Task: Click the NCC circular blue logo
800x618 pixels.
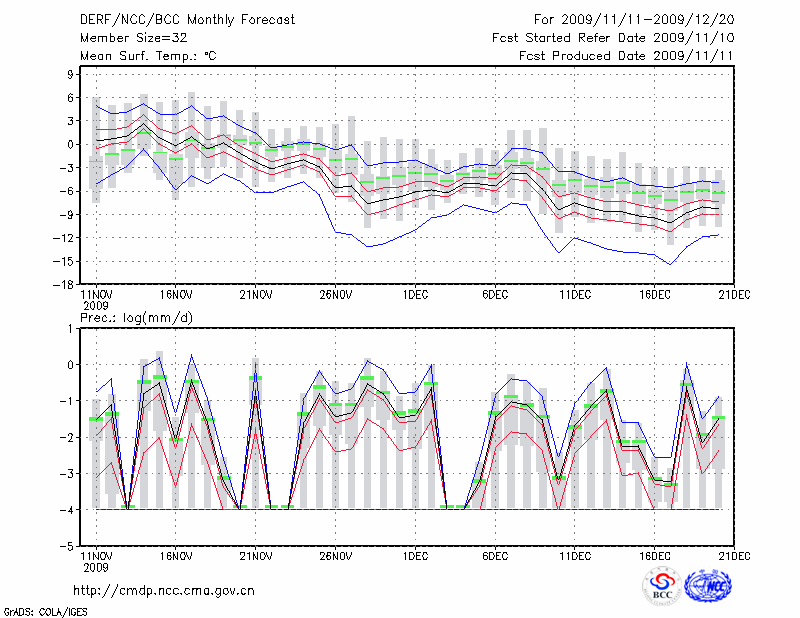Action: tap(708, 587)
